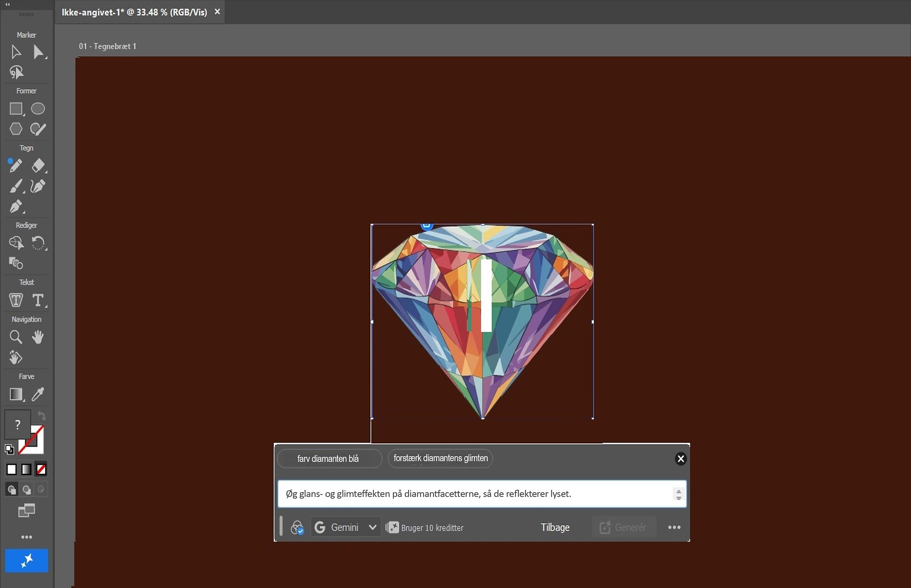
Task: Switch to the Ikke-angivet-1 document tab
Action: [x=134, y=12]
